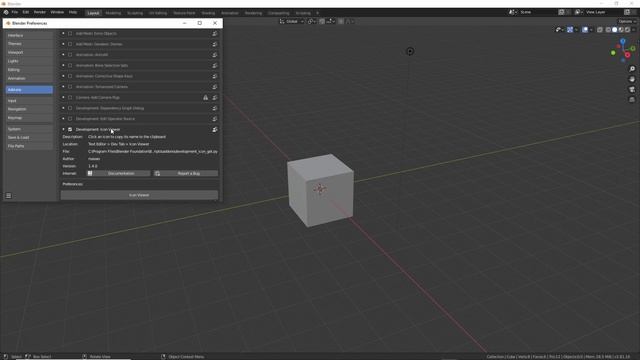
Task: Click the Blender logo icon in menu bar
Action: click(6, 12)
